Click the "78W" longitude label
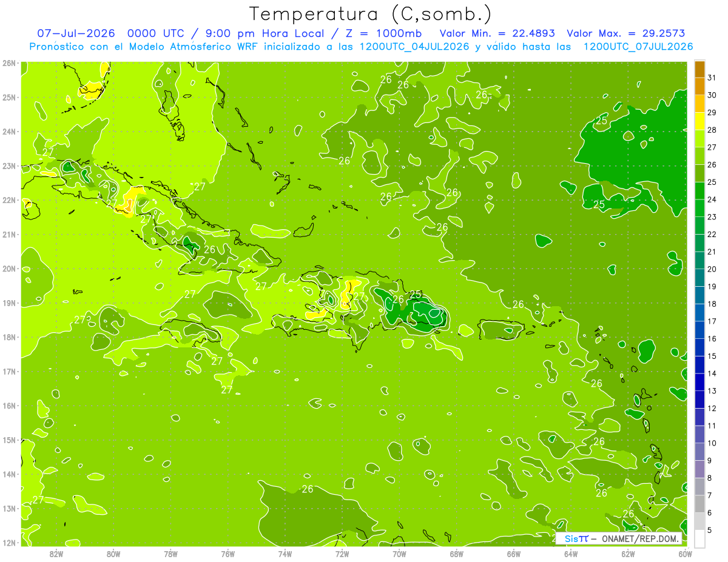 click(x=170, y=554)
